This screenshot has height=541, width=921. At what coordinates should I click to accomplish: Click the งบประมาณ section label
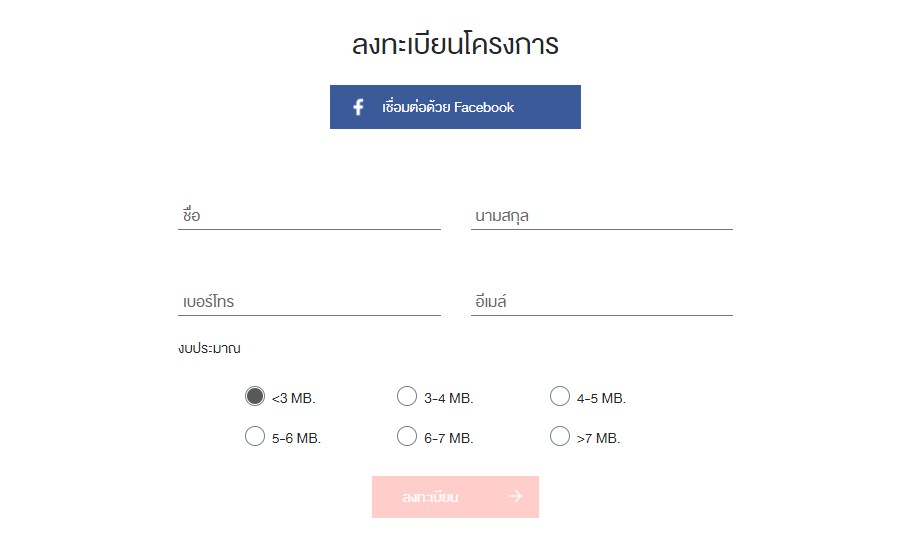tap(210, 348)
